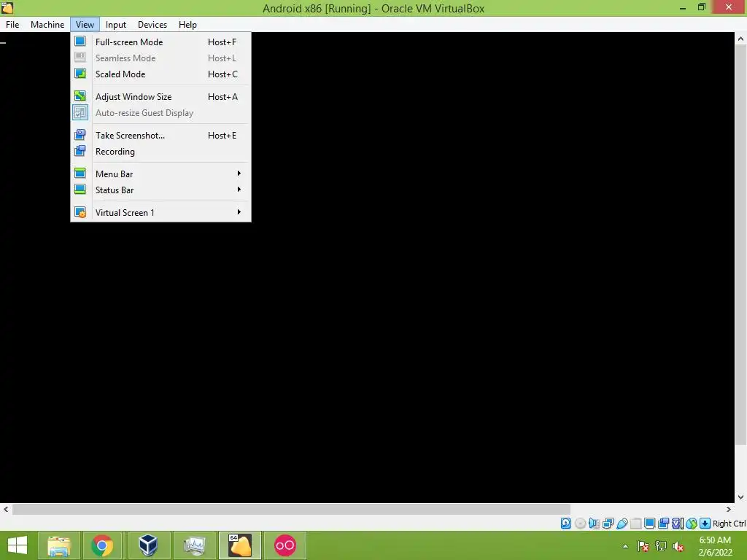Click the Host+E shortcut text
Image resolution: width=747 pixels, height=560 pixels.
click(x=222, y=135)
